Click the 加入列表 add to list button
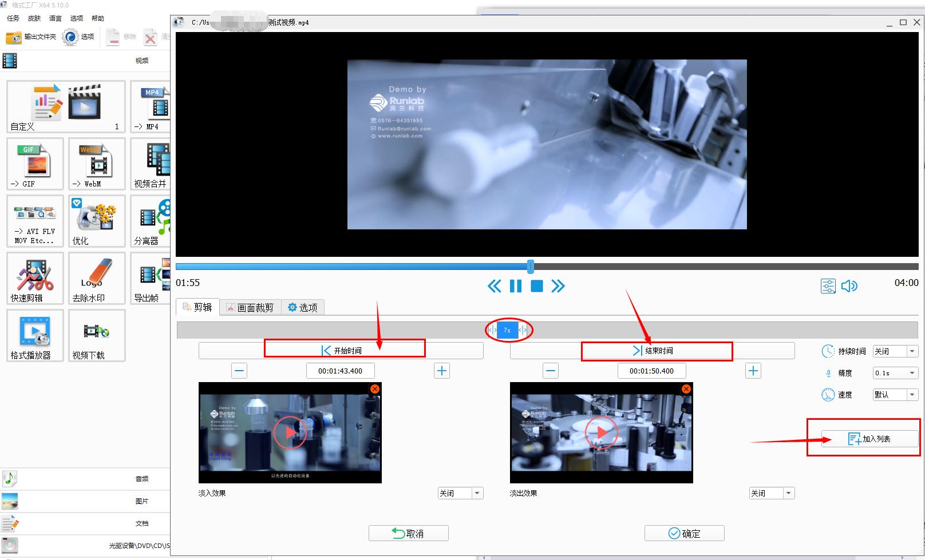 (x=869, y=439)
